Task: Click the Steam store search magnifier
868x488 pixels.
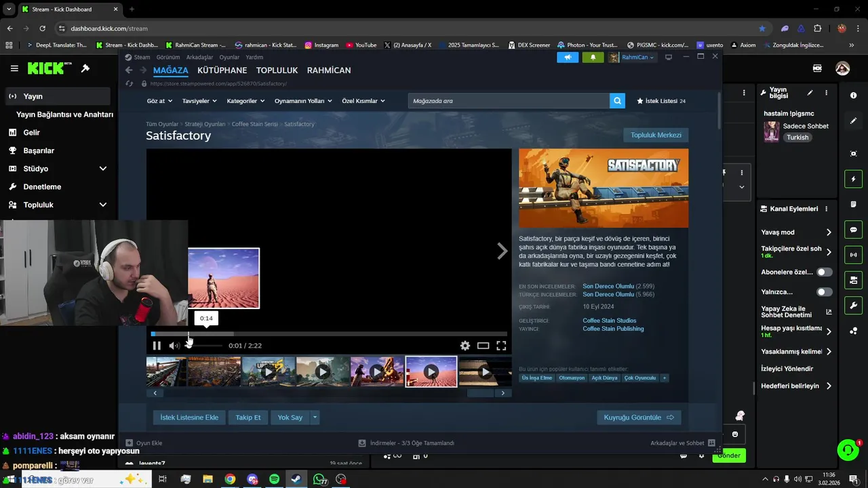Action: (x=617, y=101)
